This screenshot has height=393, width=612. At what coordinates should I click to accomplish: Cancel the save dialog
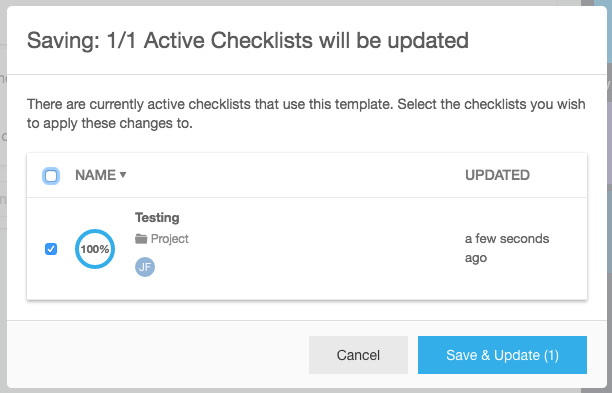358,355
